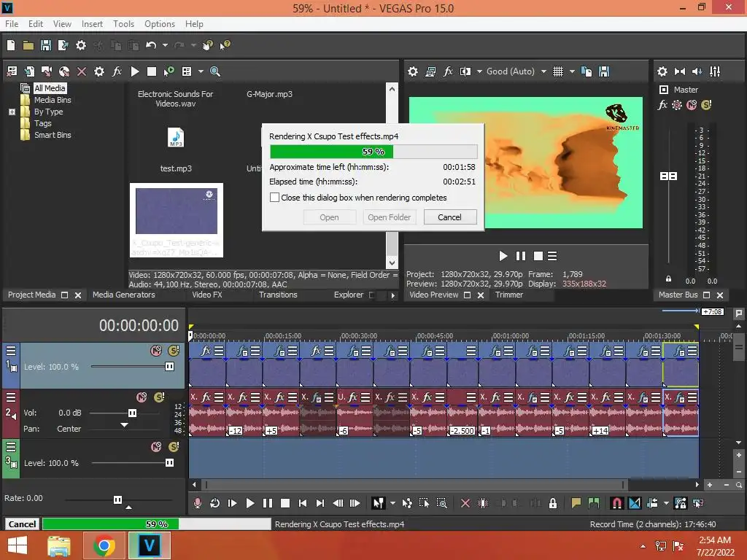Open Media FX icon in Project Media toolbar
The width and height of the screenshot is (747, 560).
[117, 71]
